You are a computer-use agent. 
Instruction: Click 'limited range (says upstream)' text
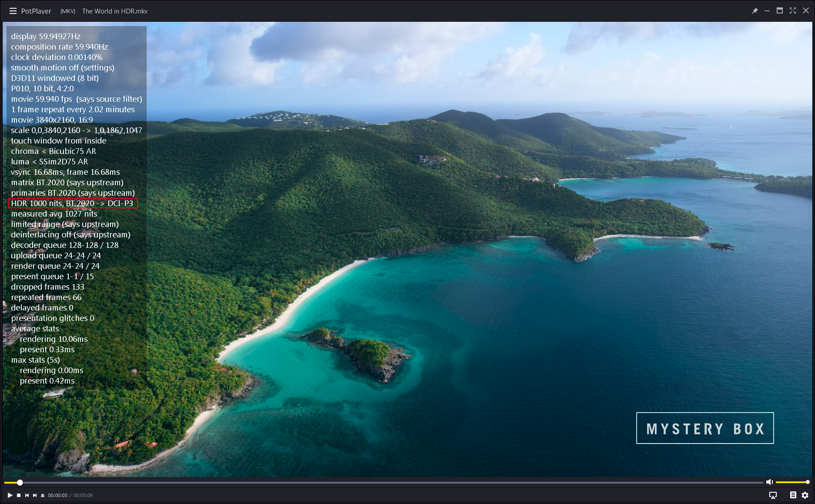65,224
